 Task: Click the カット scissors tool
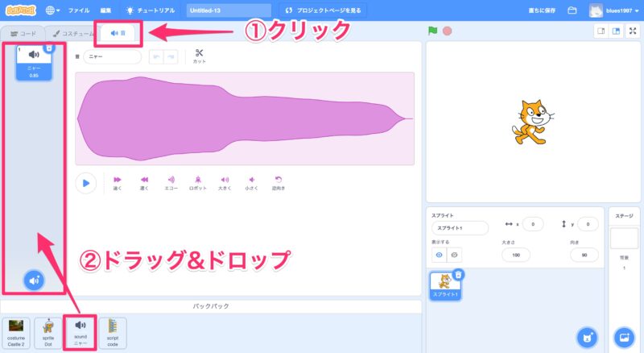(x=199, y=56)
